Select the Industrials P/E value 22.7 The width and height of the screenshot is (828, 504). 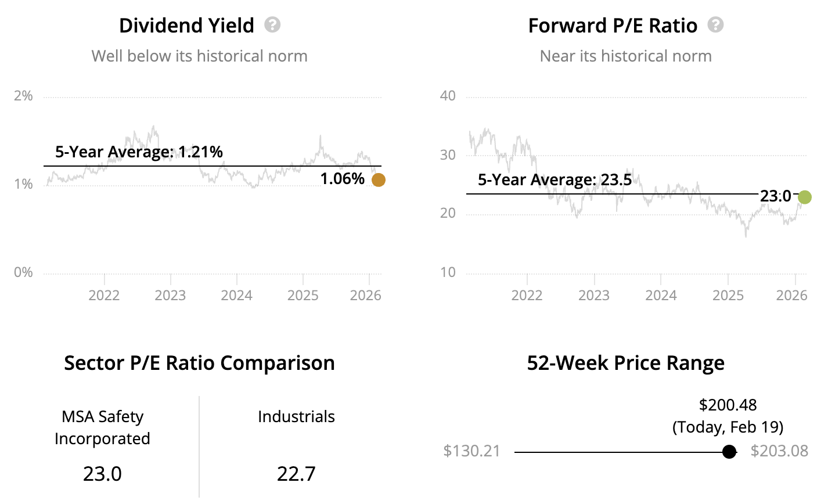pyautogui.click(x=296, y=474)
